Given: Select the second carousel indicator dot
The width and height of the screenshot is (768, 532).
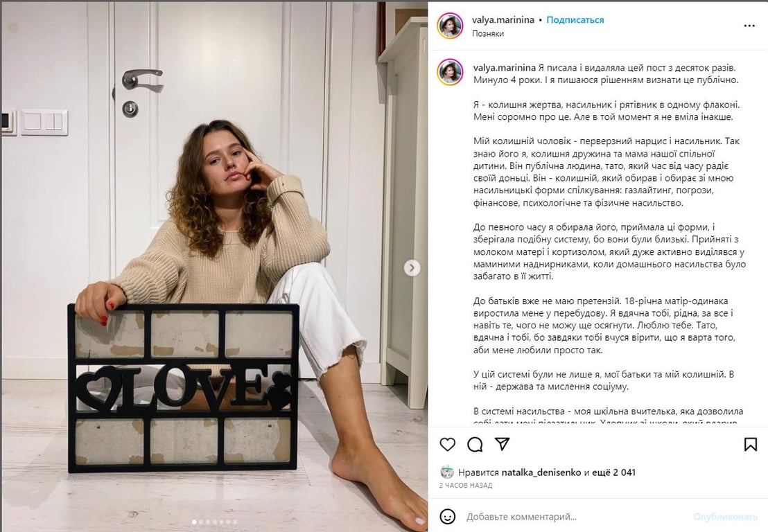Looking at the screenshot, I should 201,522.
